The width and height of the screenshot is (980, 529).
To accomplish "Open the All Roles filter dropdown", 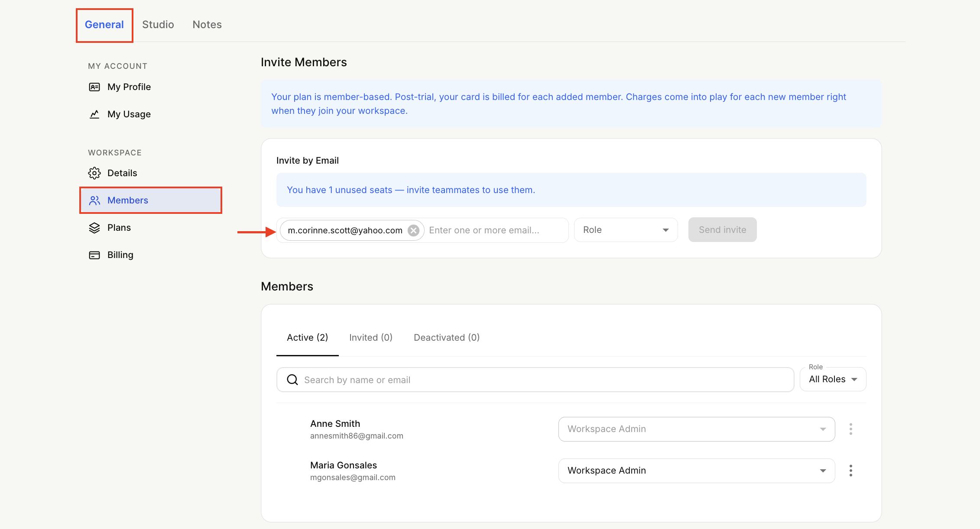I will (833, 379).
